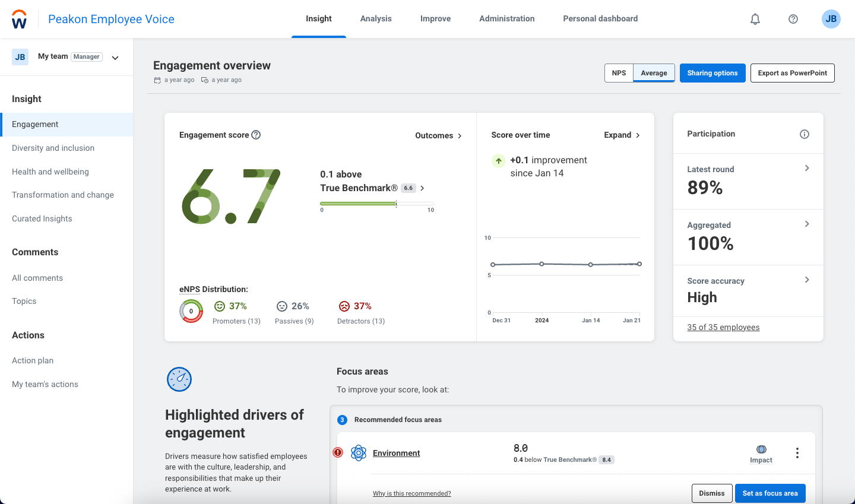Click the warning icon beside Environment
Screen dimensions: 855x504
[338, 452]
